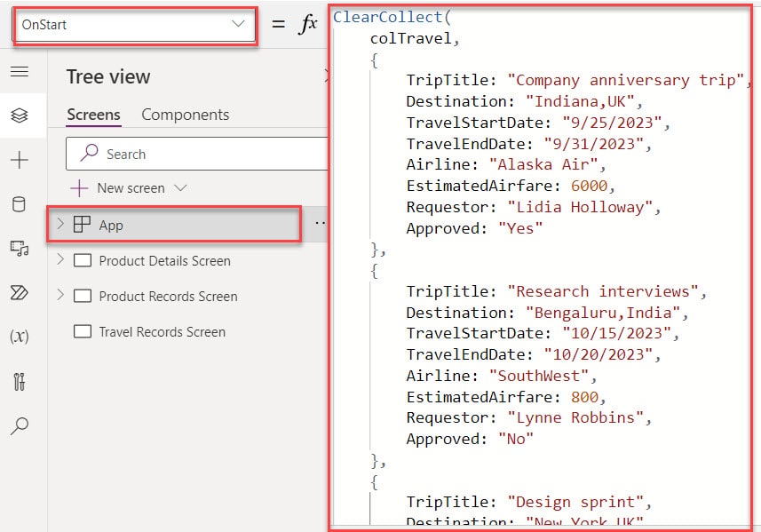
Task: Click the "Bengaluru,India" destination value
Action: (x=603, y=314)
